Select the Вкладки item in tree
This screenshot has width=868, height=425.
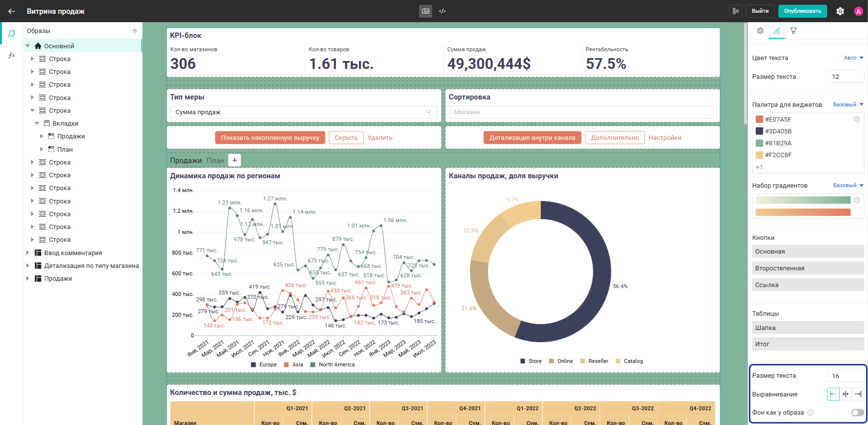point(65,124)
